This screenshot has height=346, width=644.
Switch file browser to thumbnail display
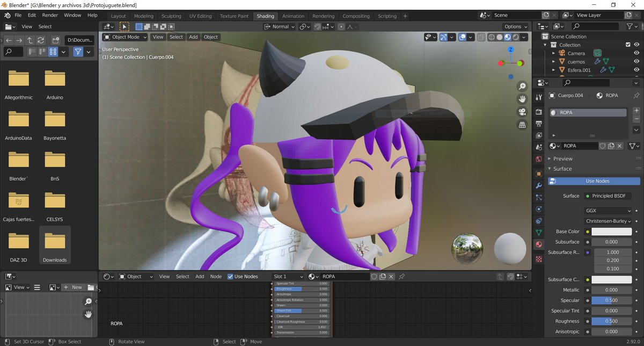pyautogui.click(x=53, y=52)
